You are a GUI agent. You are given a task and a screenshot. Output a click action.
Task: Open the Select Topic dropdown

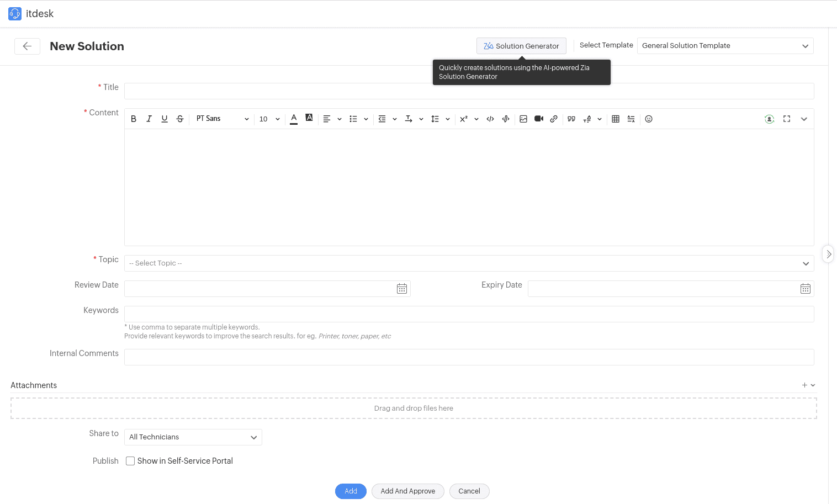469,263
